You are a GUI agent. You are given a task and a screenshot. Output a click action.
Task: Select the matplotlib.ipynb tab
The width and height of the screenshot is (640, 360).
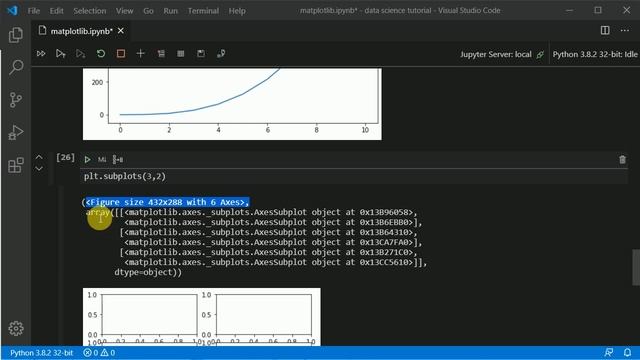(81, 31)
